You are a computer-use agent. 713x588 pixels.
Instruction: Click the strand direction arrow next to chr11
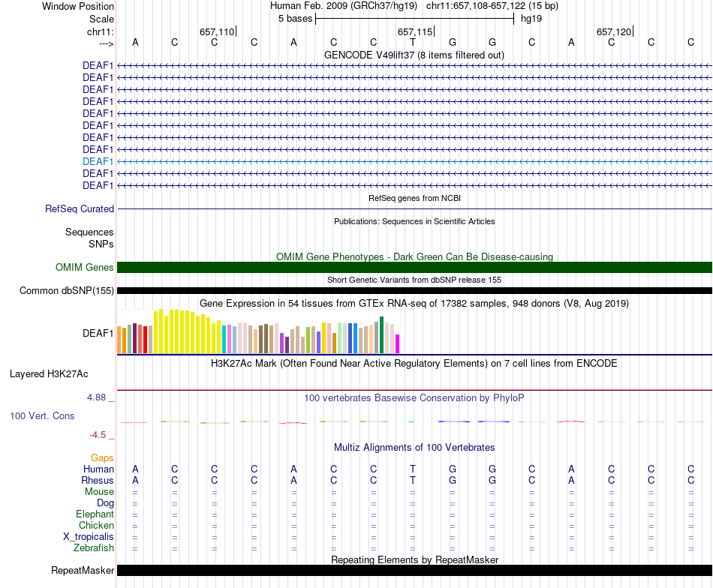[107, 43]
